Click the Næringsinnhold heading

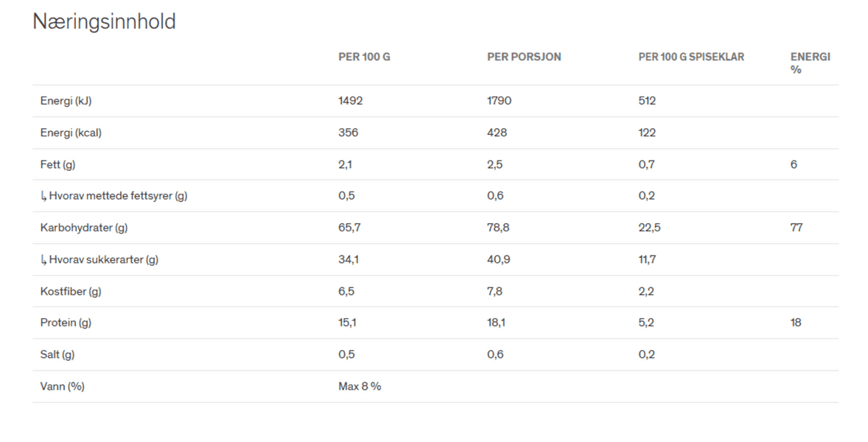coord(104,22)
